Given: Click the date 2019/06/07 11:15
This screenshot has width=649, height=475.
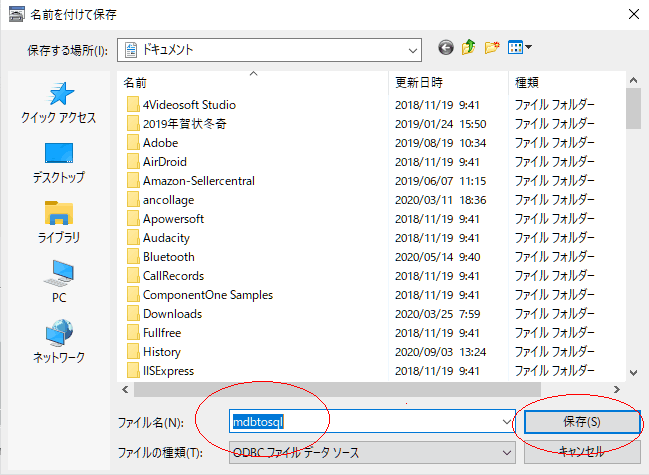Looking at the screenshot, I should pos(440,181).
